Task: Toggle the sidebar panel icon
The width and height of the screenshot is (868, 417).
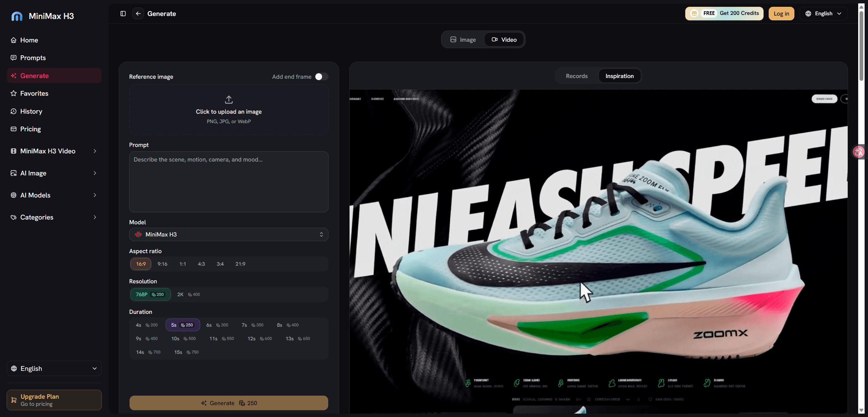Action: pyautogui.click(x=123, y=14)
